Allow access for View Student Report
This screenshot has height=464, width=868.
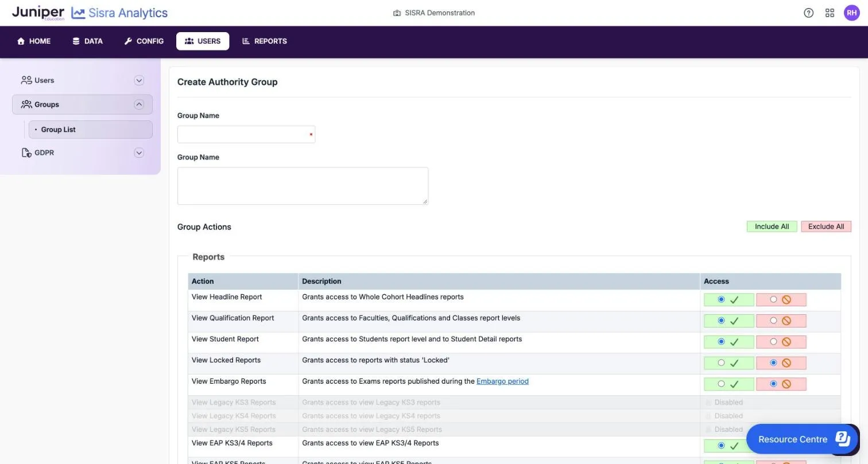(x=721, y=342)
